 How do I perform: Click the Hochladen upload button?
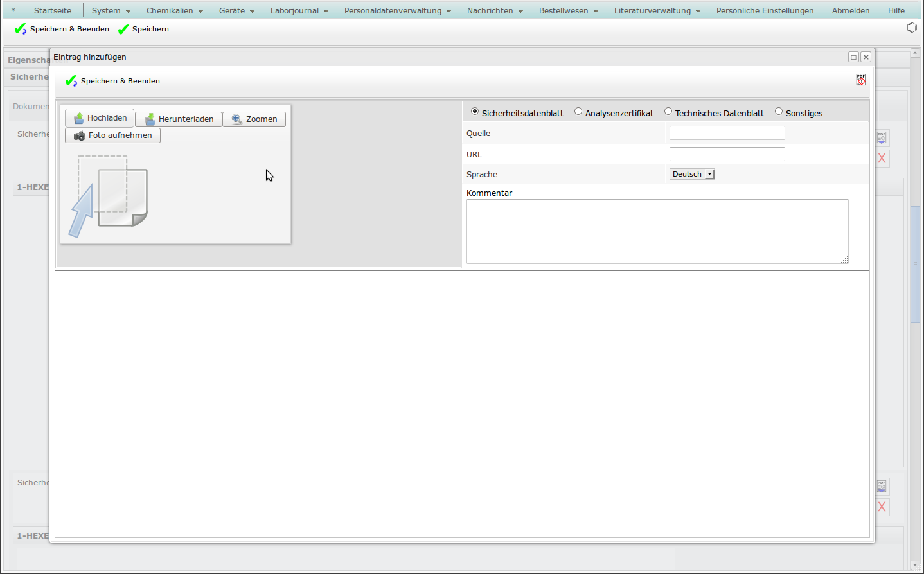point(100,118)
